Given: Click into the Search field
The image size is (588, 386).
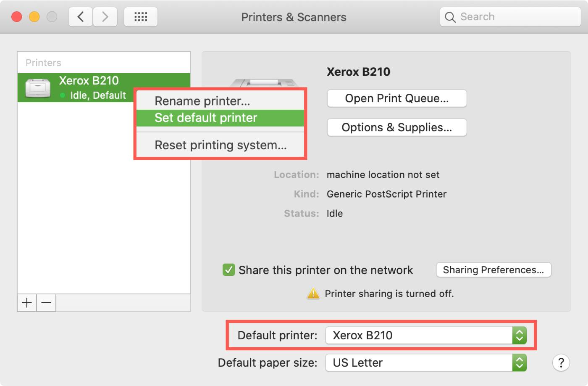Looking at the screenshot, I should [x=517, y=17].
